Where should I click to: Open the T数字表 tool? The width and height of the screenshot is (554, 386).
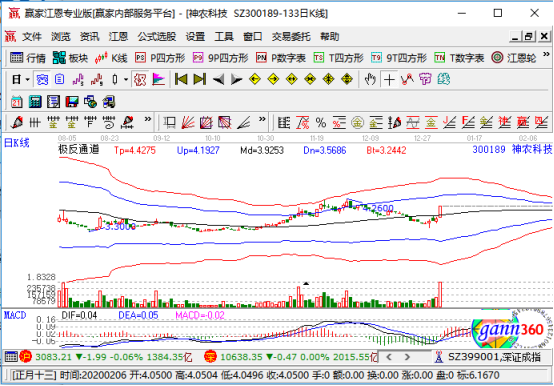click(459, 58)
